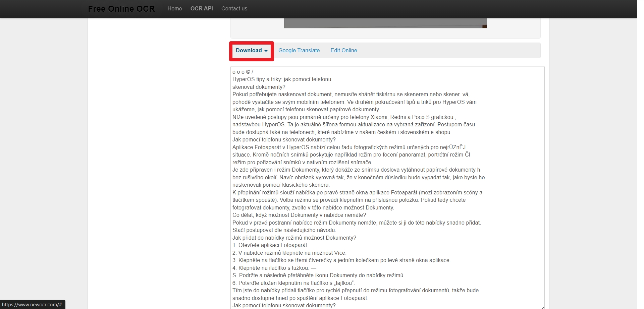Open Google Translate for the OCR text
The height and width of the screenshot is (309, 644).
[x=299, y=51]
